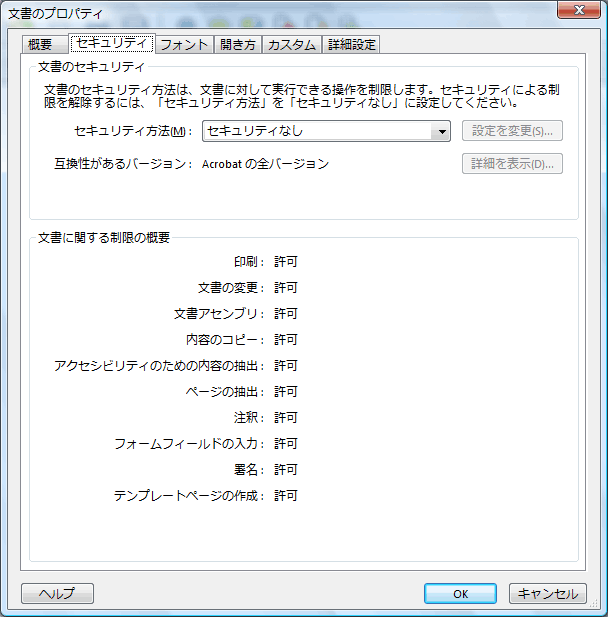The image size is (608, 617).
Task: Click the 文書のプロパティ title bar text
Action: point(54,12)
